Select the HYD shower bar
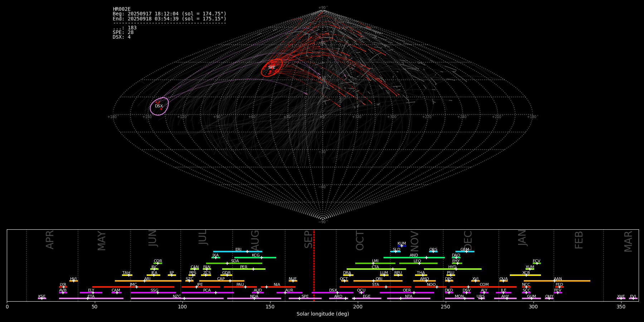 coord(453,269)
